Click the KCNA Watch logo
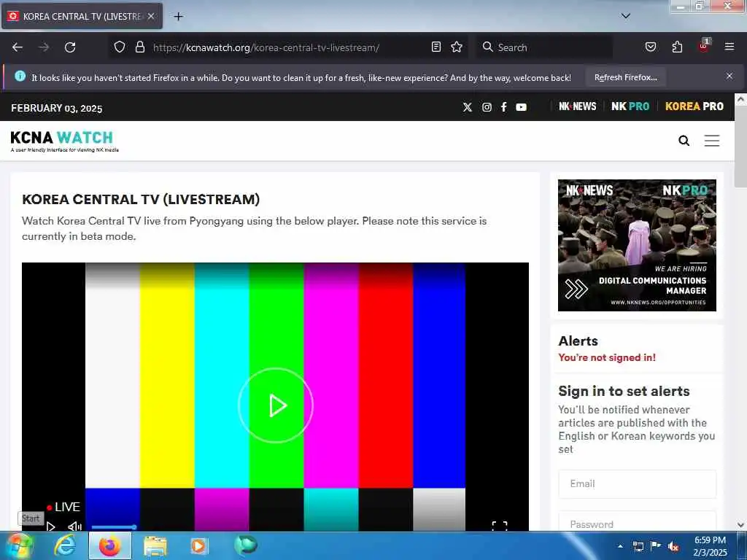Viewport: 747px width, 560px height. (64, 141)
